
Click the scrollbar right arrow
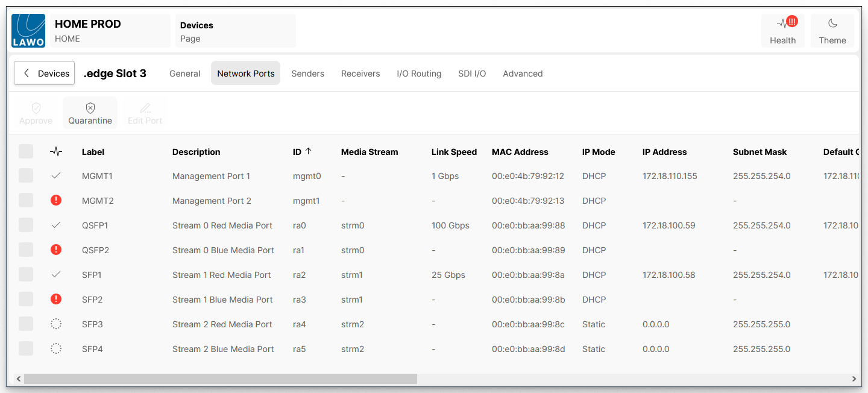point(854,379)
